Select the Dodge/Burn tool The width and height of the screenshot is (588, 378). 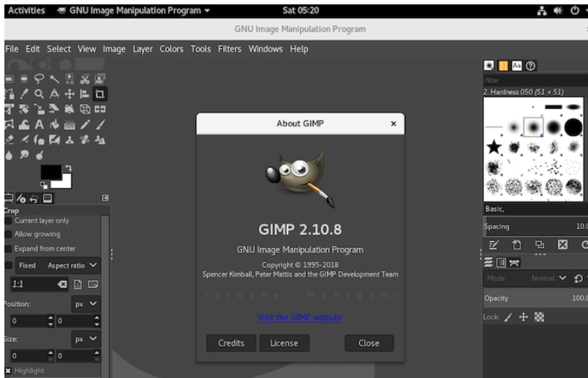[39, 154]
